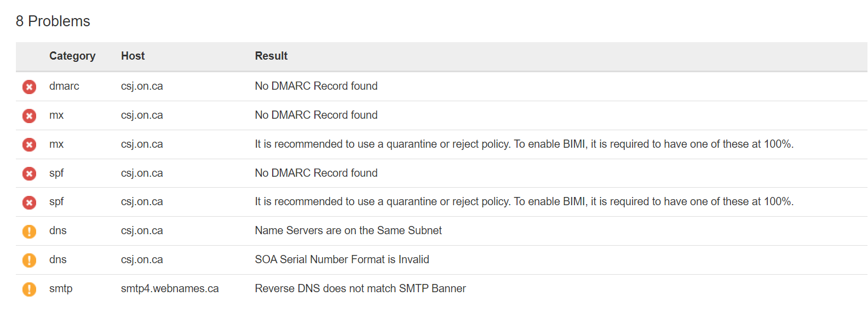Viewport: 868px width, 319px height.
Task: Click the orange warning icon in the smtp row
Action: [29, 289]
